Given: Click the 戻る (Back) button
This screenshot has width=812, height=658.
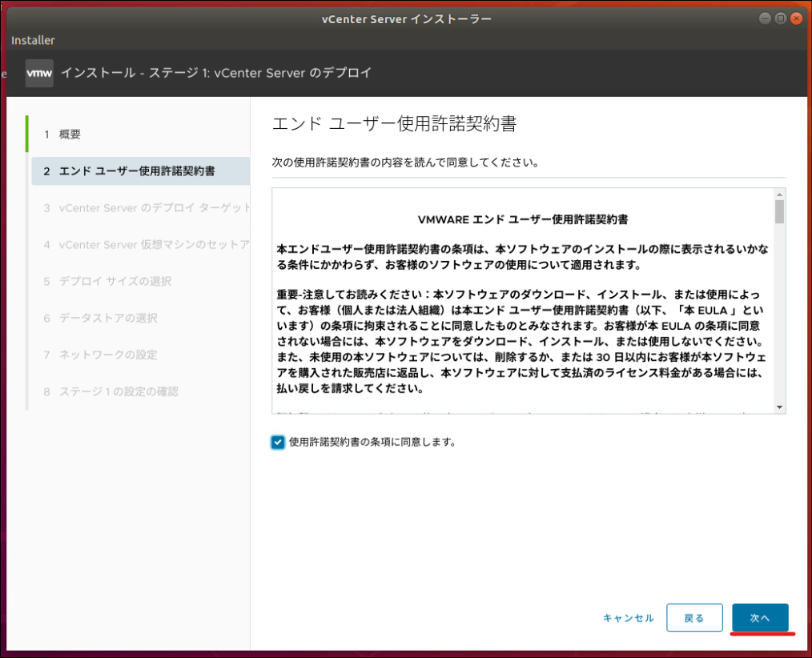Looking at the screenshot, I should coord(694,618).
